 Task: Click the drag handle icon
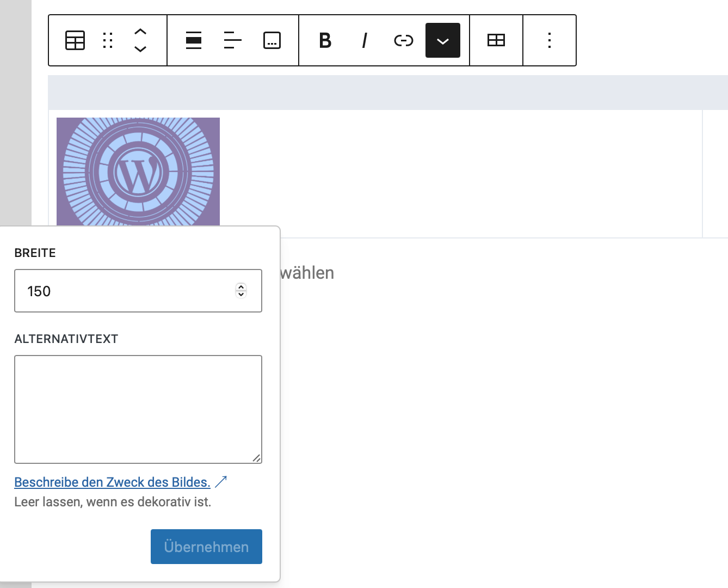[x=108, y=40]
